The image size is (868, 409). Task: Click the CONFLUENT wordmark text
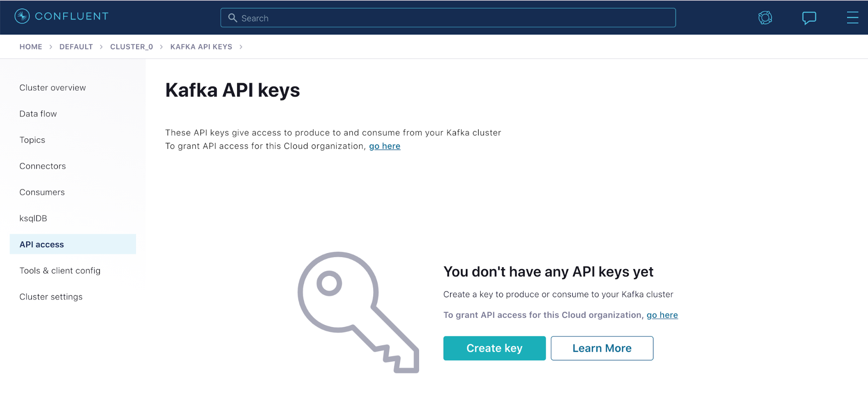pos(72,16)
